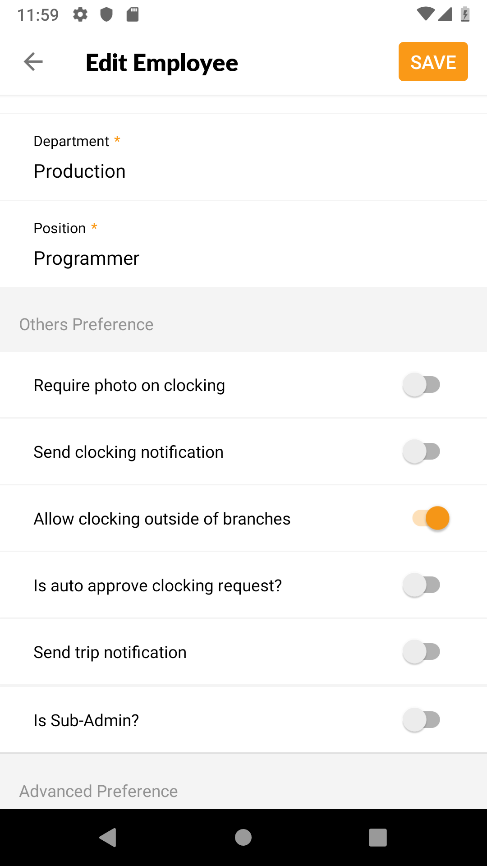Viewport: 487px width, 866px height.
Task: Tap the Wi-Fi signal icon
Action: (x=425, y=14)
